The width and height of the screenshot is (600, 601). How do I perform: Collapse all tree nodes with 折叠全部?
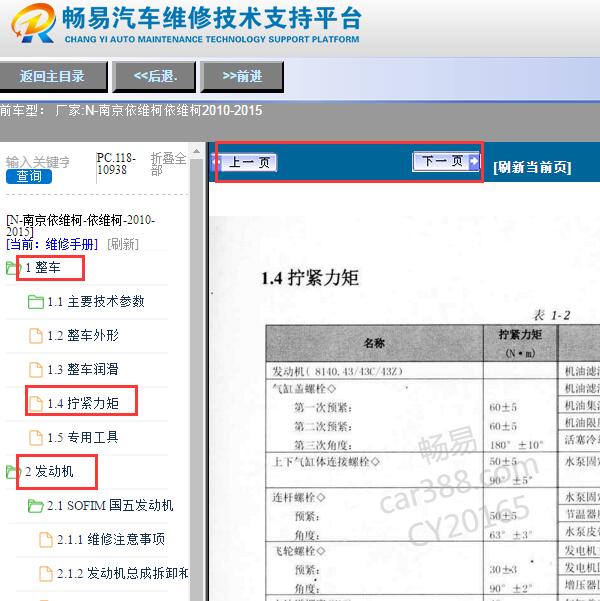pos(168,164)
